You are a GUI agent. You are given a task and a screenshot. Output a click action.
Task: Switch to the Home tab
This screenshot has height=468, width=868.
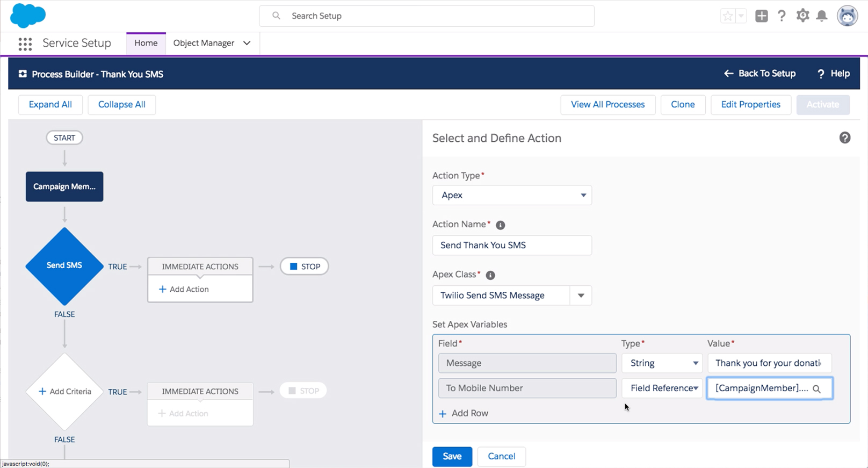tap(146, 43)
